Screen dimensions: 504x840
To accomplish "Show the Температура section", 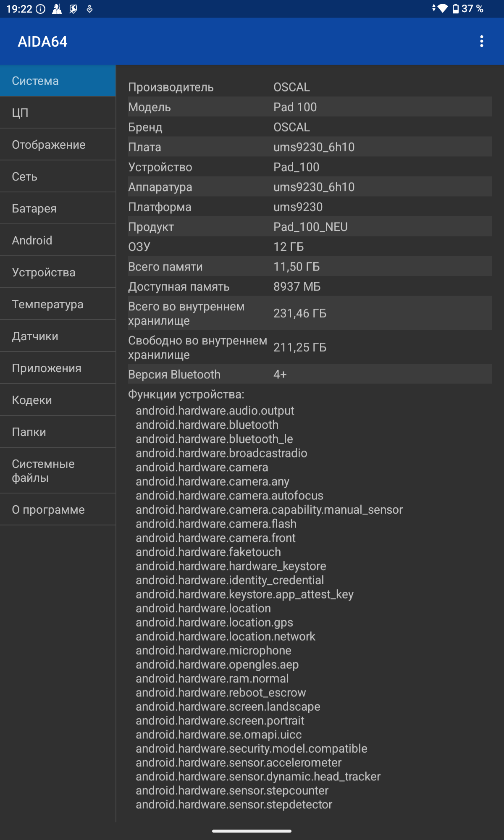I will click(x=58, y=304).
